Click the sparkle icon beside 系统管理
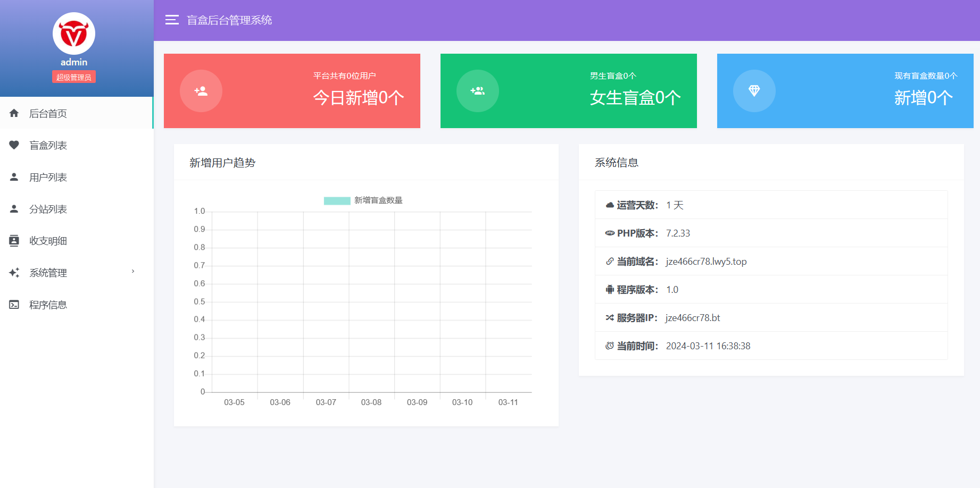Viewport: 980px width, 488px height. [14, 273]
